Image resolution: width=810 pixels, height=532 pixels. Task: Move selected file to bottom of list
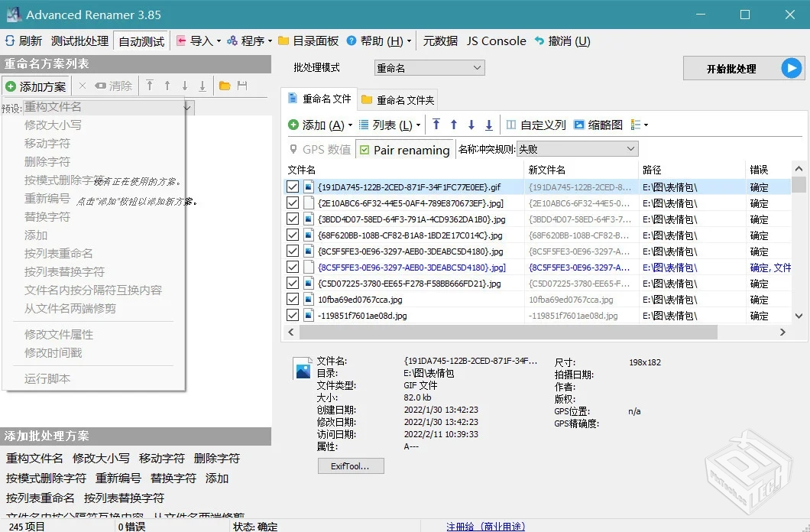pos(489,125)
